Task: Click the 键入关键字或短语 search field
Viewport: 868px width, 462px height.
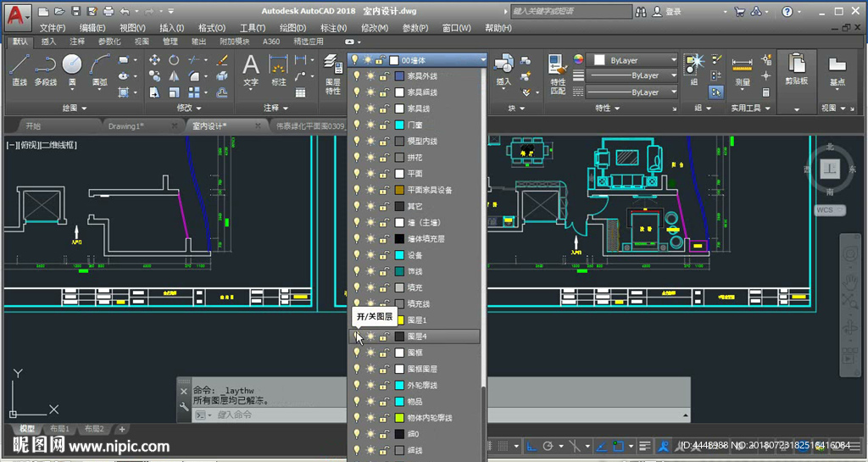Action: [x=570, y=11]
